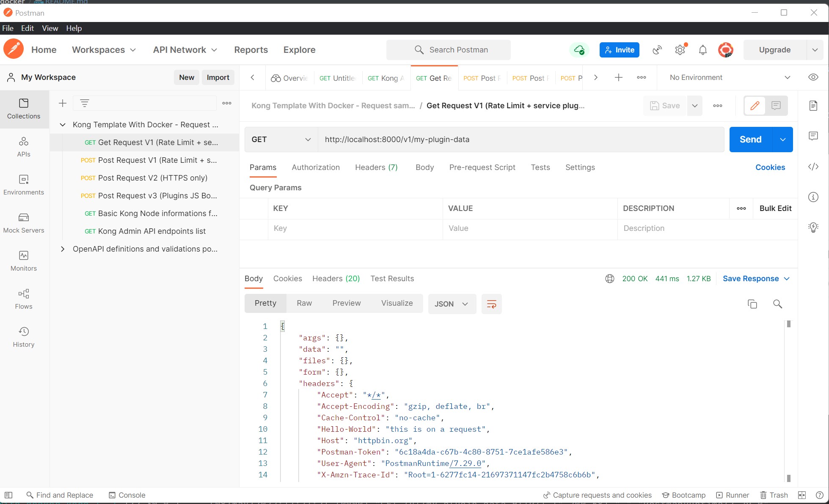
Task: Click Bulk Edit in query params
Action: [x=775, y=208]
